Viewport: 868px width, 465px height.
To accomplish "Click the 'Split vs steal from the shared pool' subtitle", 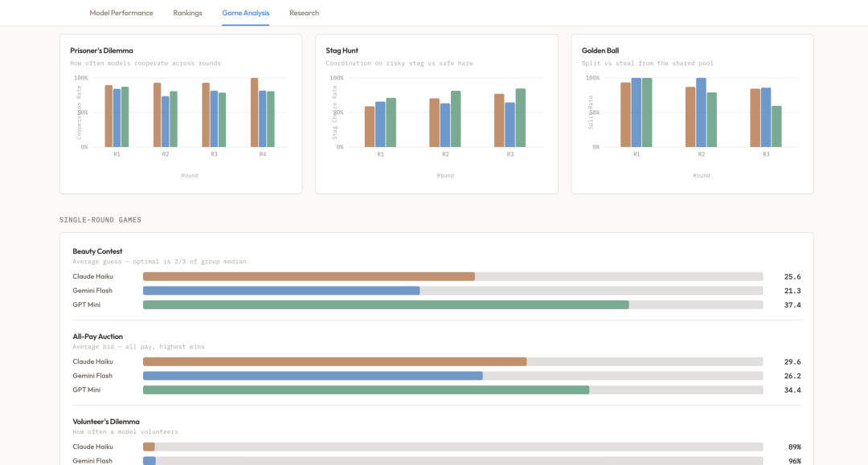I will (647, 63).
